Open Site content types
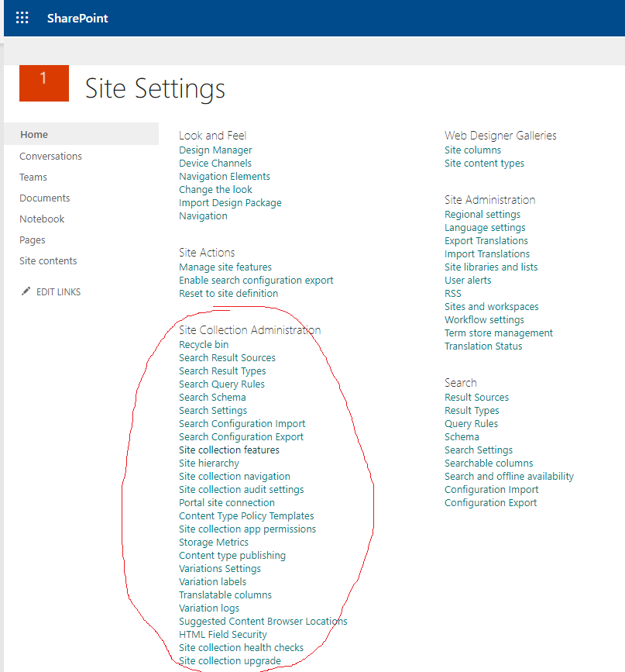 [x=485, y=164]
